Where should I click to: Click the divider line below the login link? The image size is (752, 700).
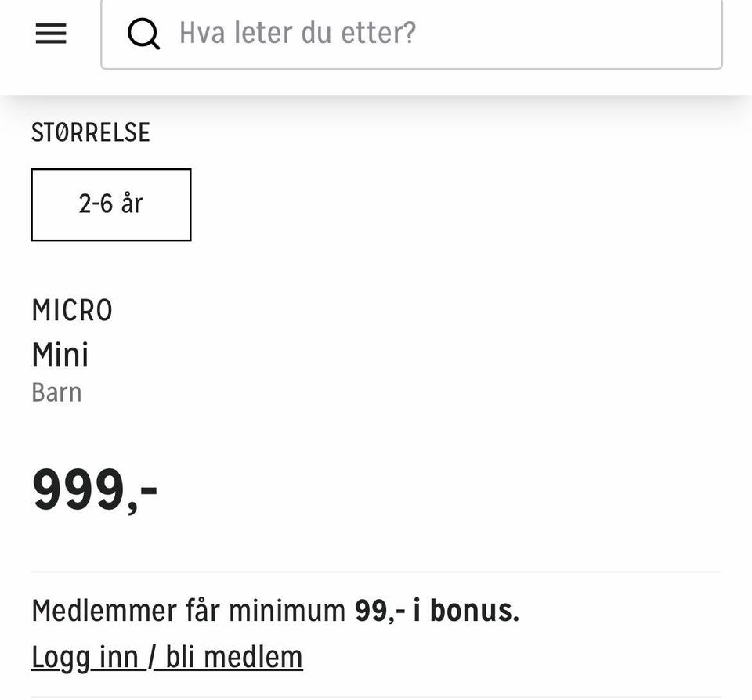[376, 697]
